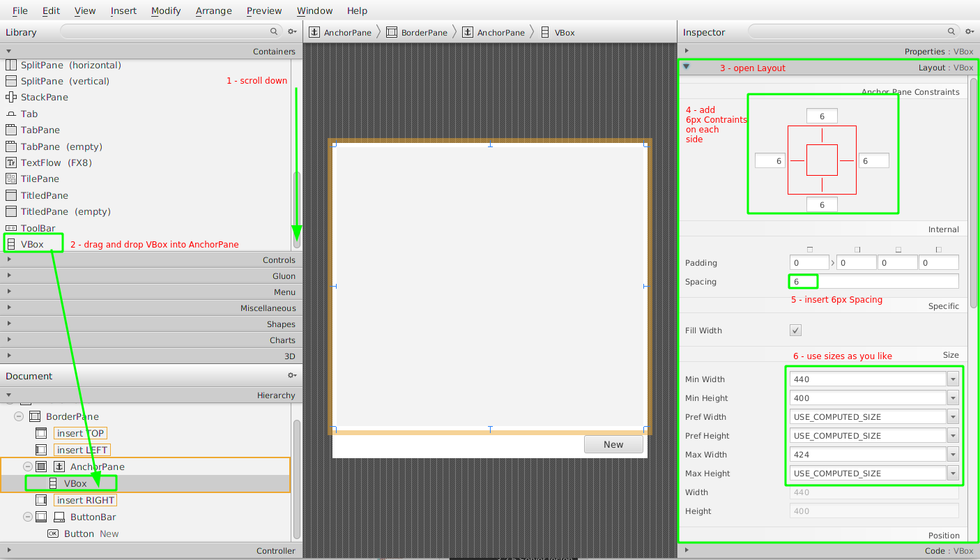This screenshot has width=980, height=560.
Task: Click the VBox icon in Hierarchy tree
Action: pos(53,483)
